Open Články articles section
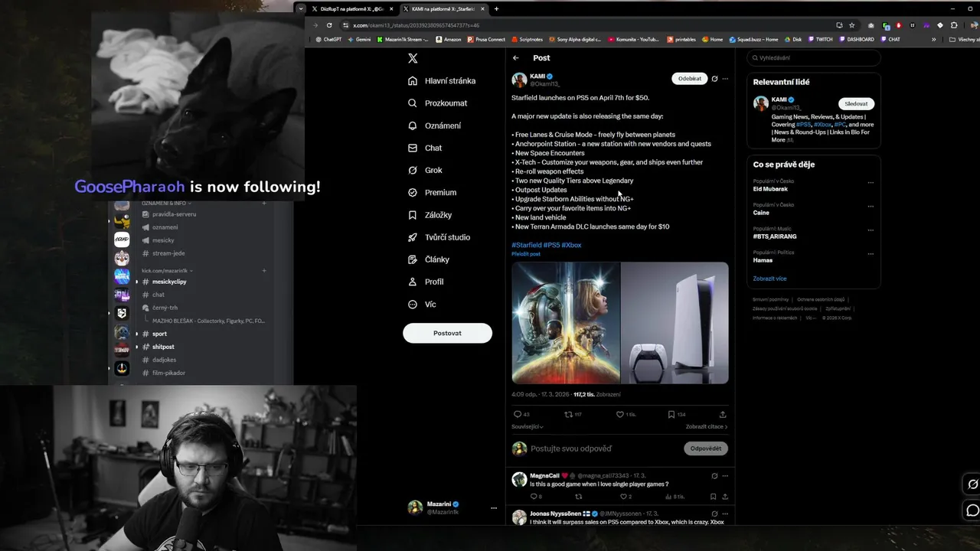Viewport: 980px width, 551px height. coord(429,259)
